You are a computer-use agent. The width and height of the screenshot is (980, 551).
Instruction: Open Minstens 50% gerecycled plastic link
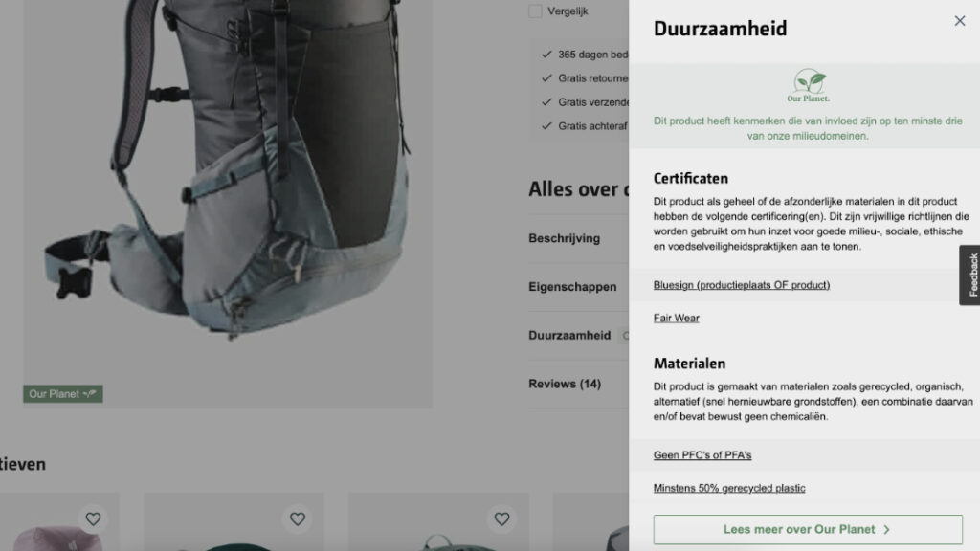point(728,488)
